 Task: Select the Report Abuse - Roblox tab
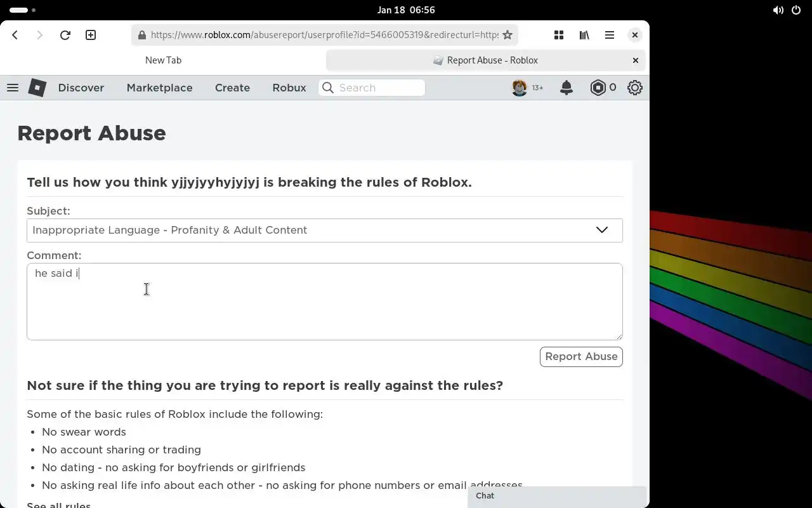tap(486, 60)
